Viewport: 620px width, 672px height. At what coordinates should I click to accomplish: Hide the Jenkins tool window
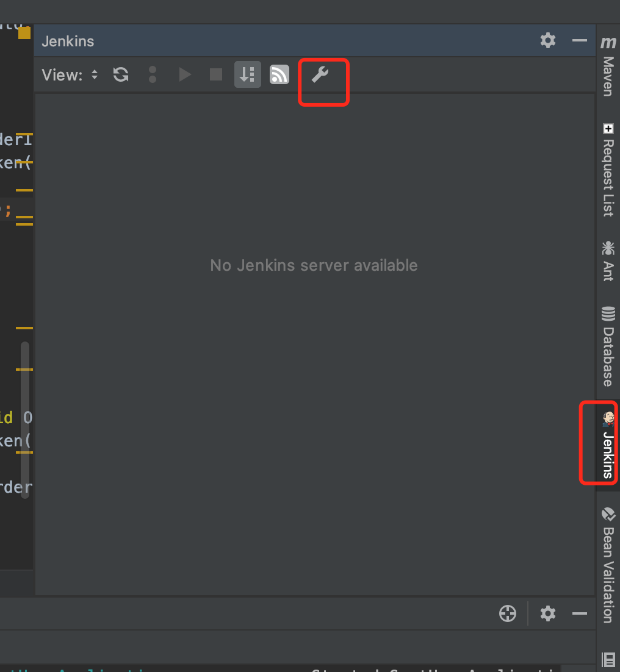(x=579, y=41)
